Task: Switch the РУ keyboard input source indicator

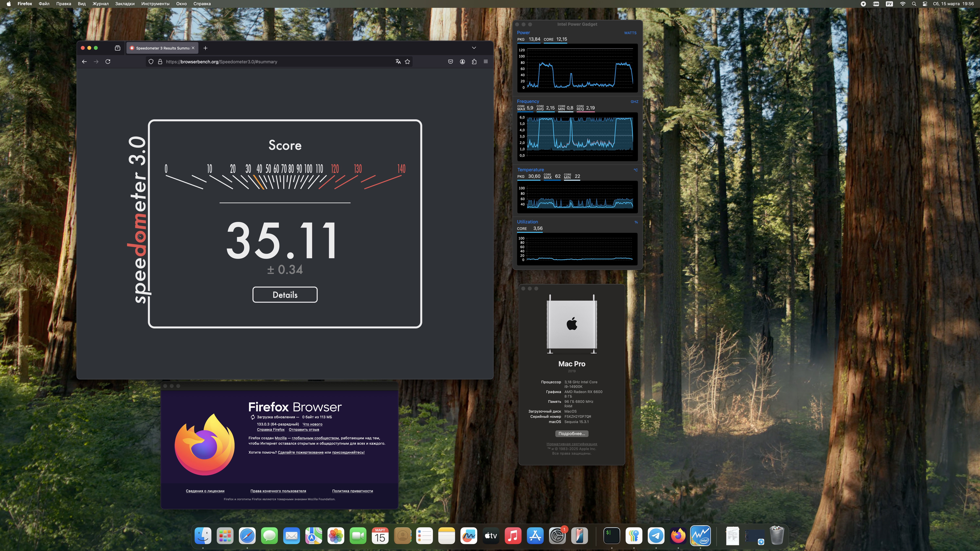Action: (x=889, y=4)
